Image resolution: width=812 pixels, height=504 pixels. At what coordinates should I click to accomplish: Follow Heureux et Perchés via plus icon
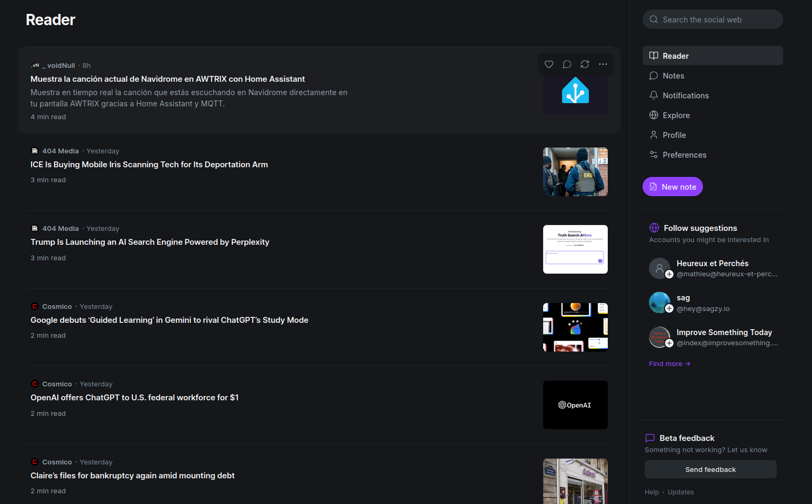(x=669, y=274)
